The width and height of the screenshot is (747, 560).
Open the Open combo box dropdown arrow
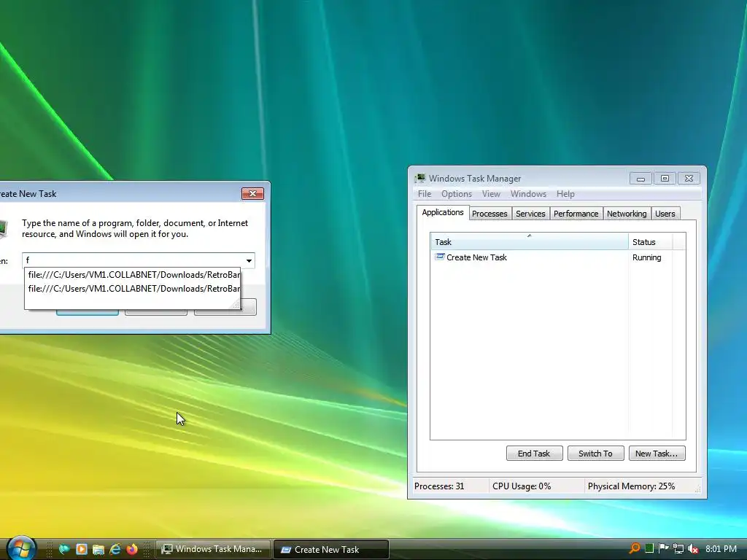pyautogui.click(x=249, y=260)
